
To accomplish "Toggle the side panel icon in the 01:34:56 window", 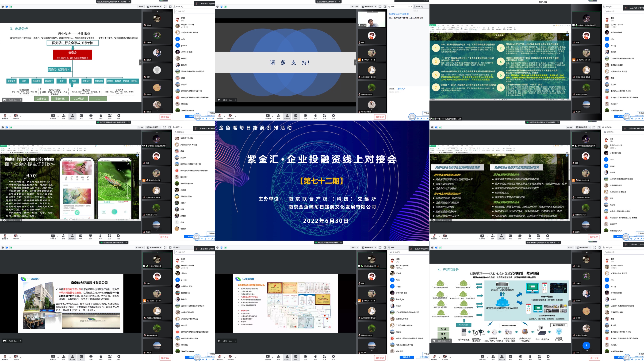I will (x=385, y=7).
